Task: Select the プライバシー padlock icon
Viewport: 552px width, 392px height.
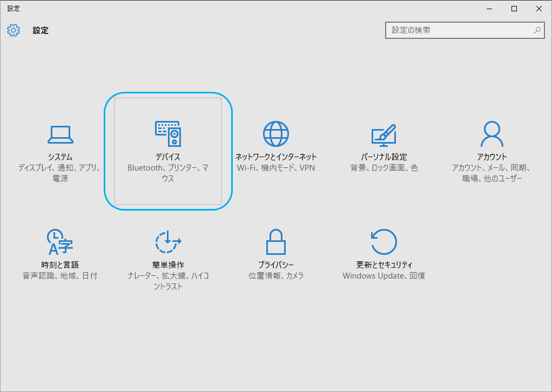Action: pyautogui.click(x=276, y=242)
